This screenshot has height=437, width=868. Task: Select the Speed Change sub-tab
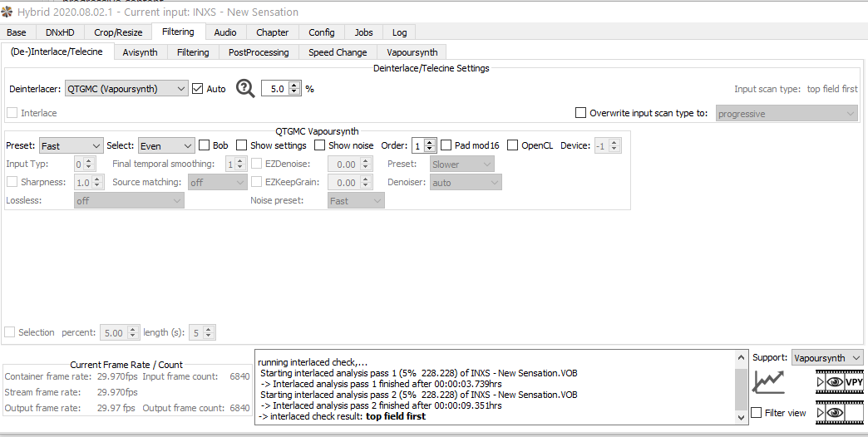[x=338, y=52]
